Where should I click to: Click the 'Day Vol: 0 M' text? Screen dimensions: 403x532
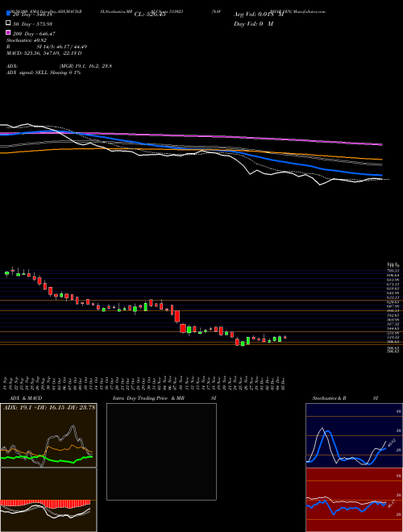(x=253, y=24)
